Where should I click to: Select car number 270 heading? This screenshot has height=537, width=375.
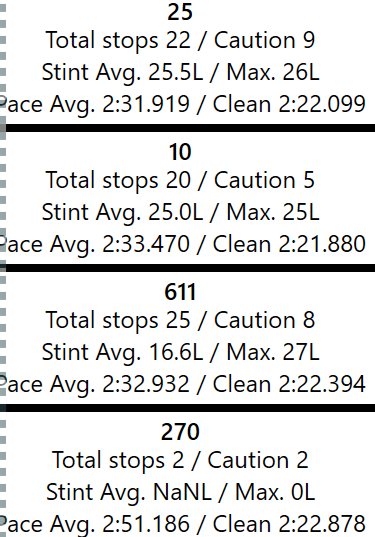[x=180, y=432]
